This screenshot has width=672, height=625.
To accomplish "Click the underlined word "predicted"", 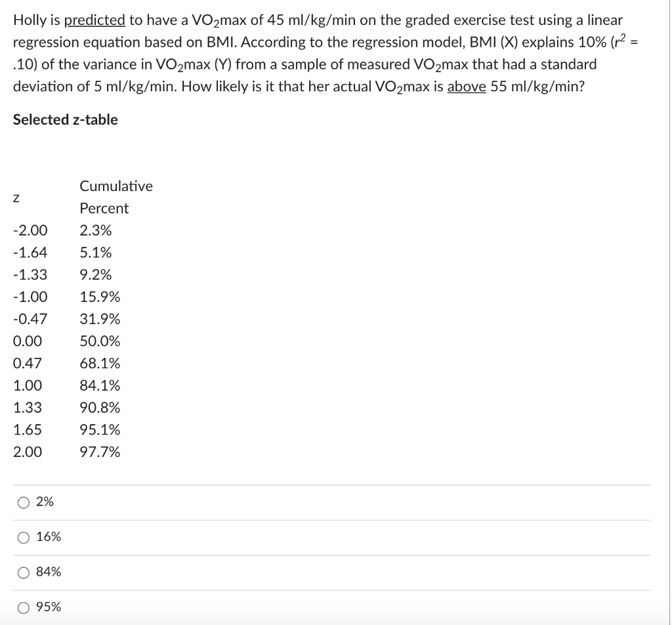I will [94, 20].
